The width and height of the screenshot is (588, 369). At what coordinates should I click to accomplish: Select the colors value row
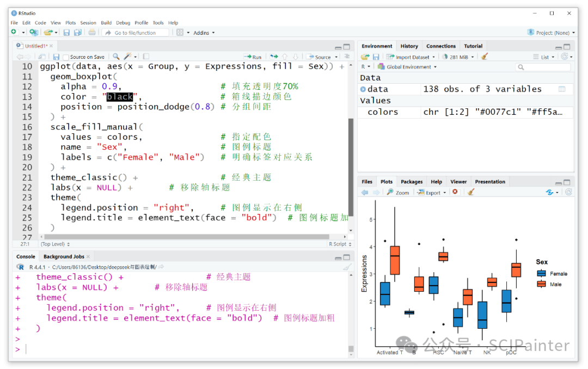click(x=465, y=112)
